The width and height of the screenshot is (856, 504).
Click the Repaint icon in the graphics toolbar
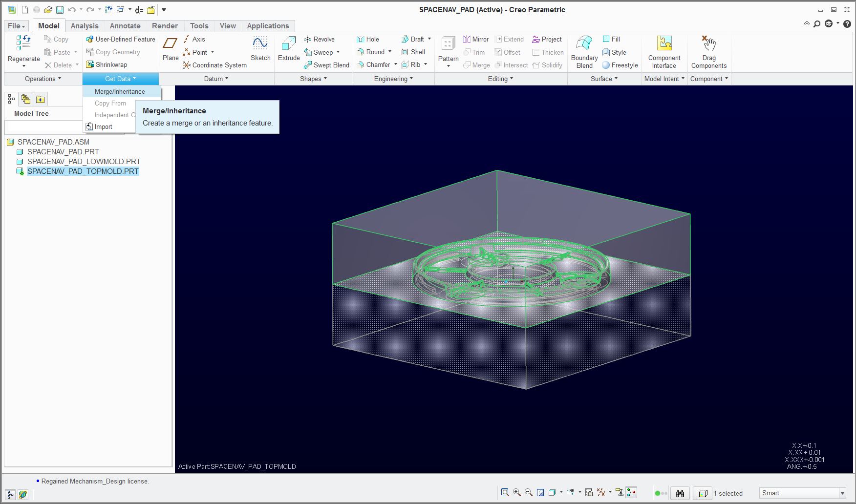click(540, 493)
